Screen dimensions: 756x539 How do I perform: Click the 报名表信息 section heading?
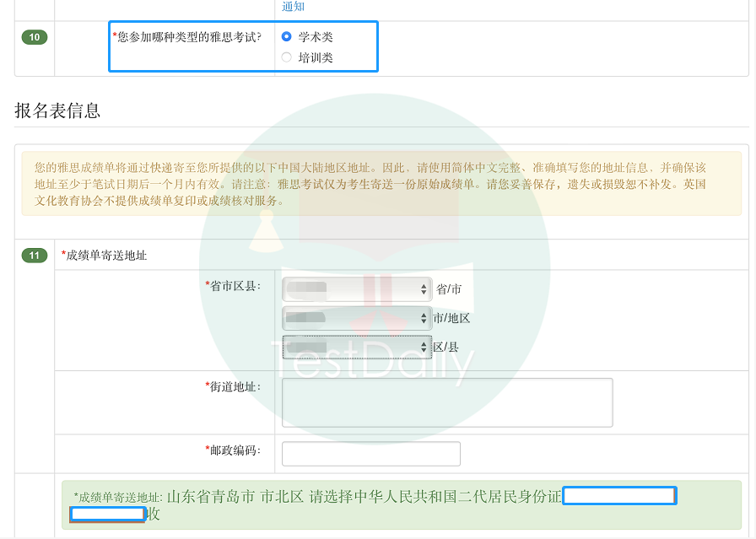pos(57,110)
